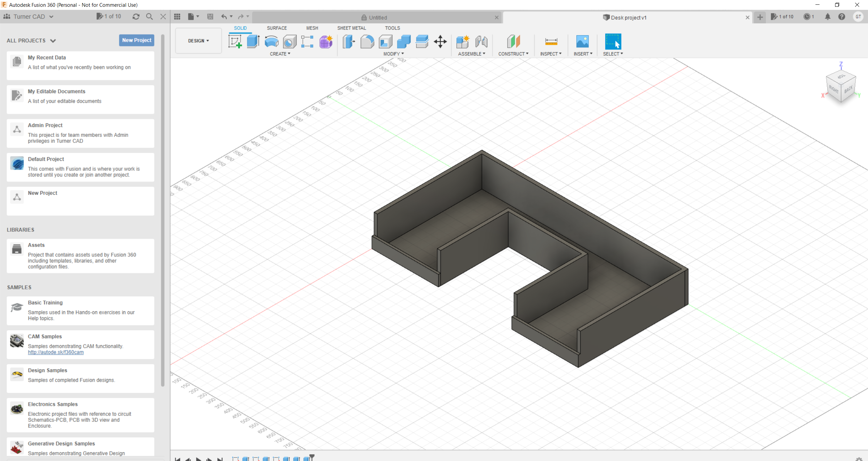This screenshot has height=461, width=868.
Task: Choose the Fillet tool
Action: click(x=367, y=42)
